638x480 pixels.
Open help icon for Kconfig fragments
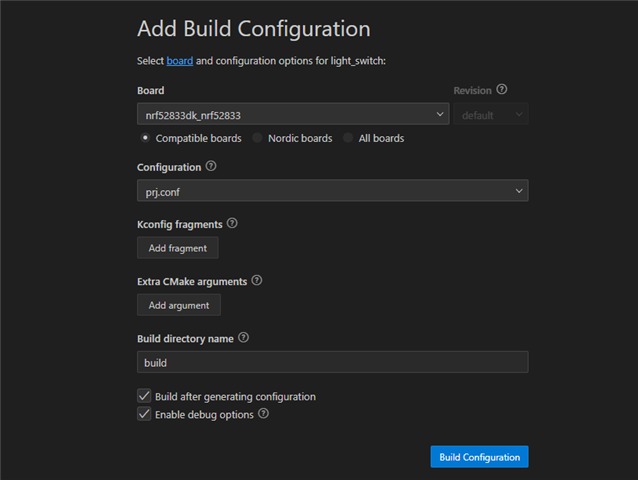232,223
